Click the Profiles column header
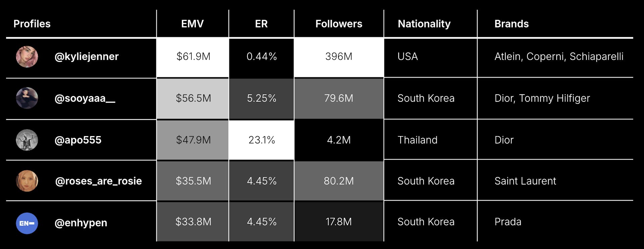 click(x=32, y=24)
